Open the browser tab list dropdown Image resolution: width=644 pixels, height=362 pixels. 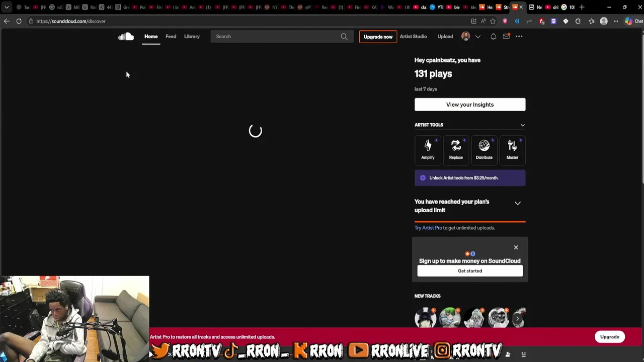[7, 7]
